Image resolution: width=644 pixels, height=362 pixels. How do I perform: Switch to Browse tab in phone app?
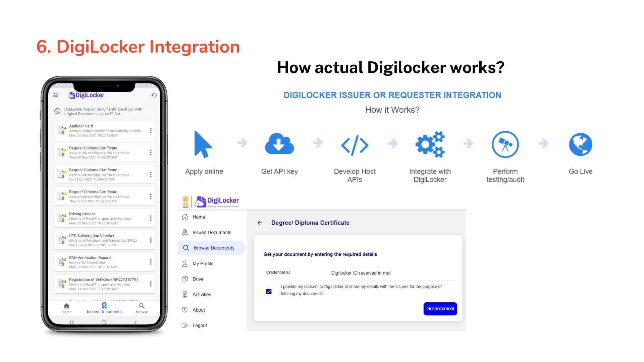[142, 308]
